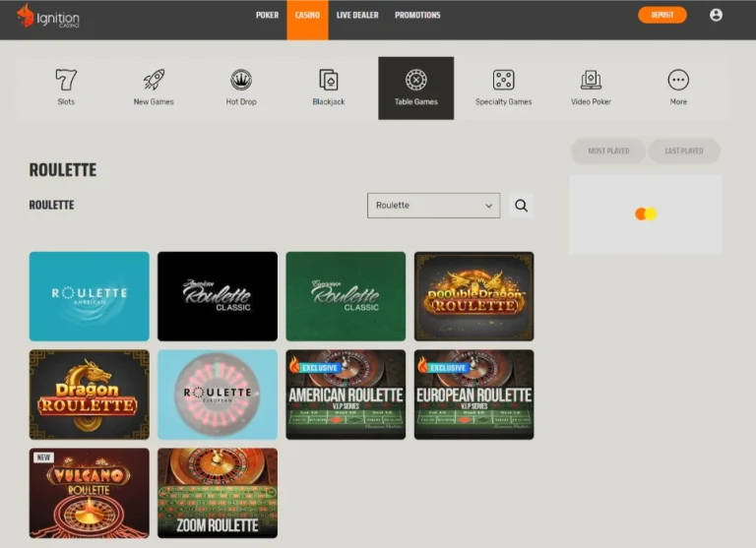Select the Table Games roulette icon
Screen dimensions: 756x548
(x=416, y=80)
